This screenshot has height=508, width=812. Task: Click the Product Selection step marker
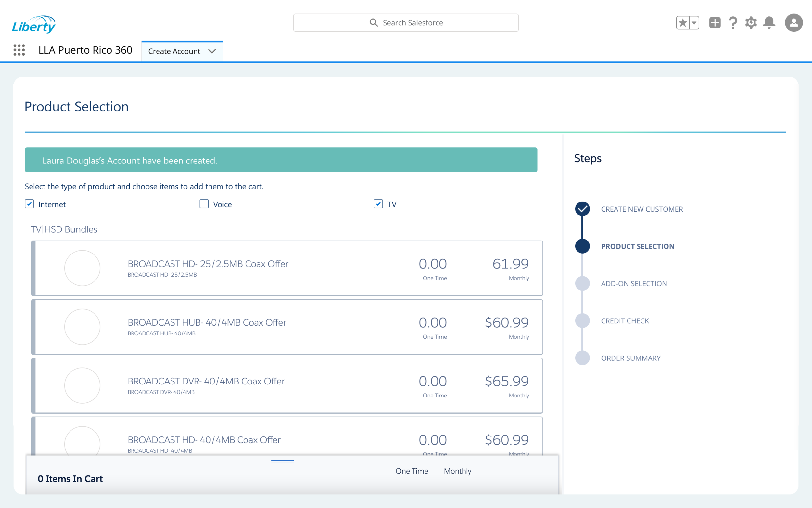click(582, 246)
